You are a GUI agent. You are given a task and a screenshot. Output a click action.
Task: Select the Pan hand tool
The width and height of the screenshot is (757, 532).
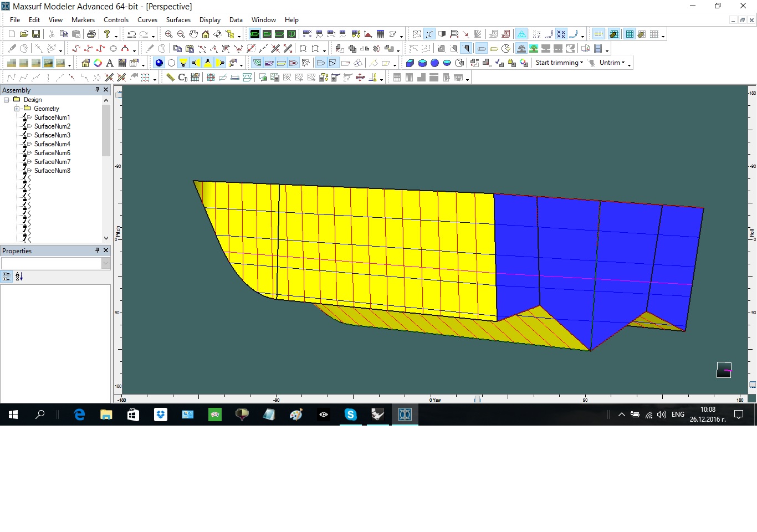point(193,34)
